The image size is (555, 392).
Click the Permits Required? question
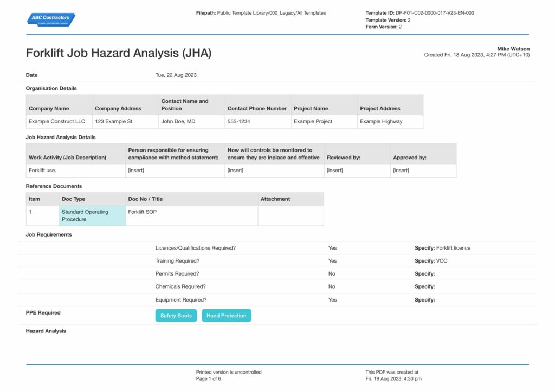point(177,273)
